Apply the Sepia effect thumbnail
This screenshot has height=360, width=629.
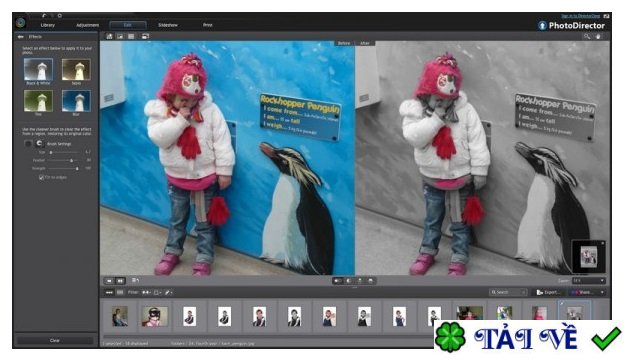tap(76, 69)
